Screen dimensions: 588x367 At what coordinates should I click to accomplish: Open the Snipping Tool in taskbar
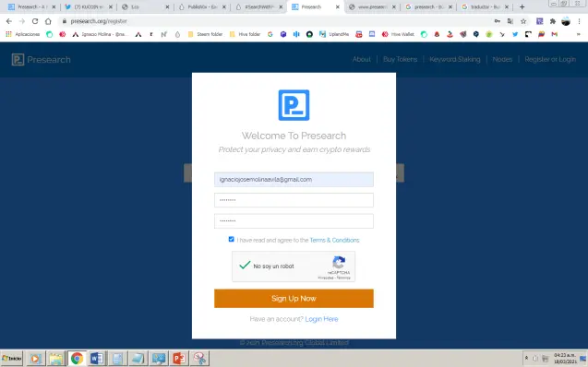(x=199, y=359)
